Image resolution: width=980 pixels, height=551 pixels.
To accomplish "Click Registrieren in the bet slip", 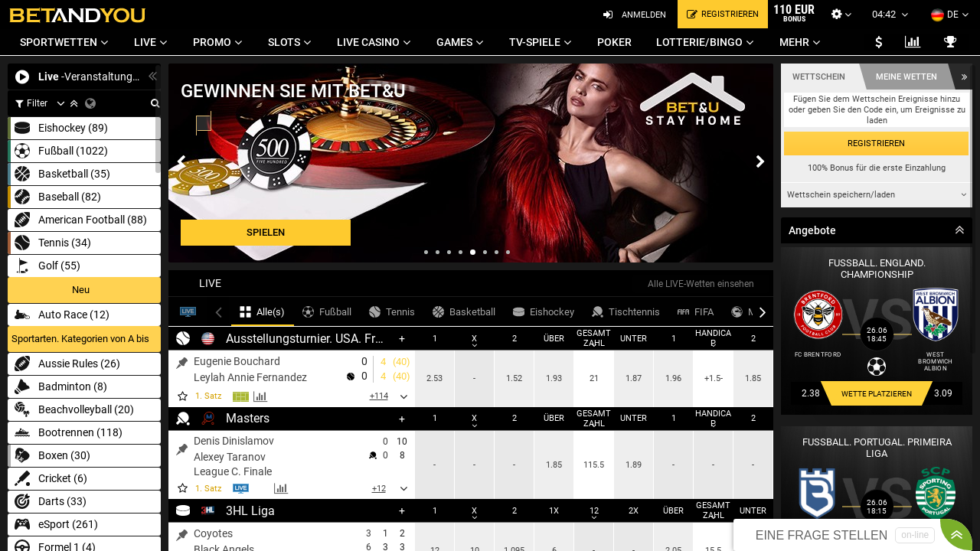I will click(x=876, y=143).
